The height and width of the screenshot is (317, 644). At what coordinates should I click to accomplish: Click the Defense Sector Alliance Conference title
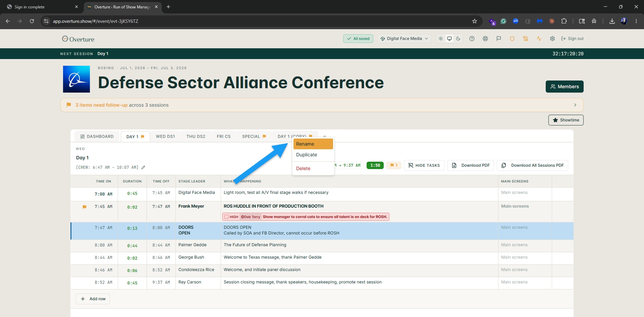pyautogui.click(x=241, y=83)
